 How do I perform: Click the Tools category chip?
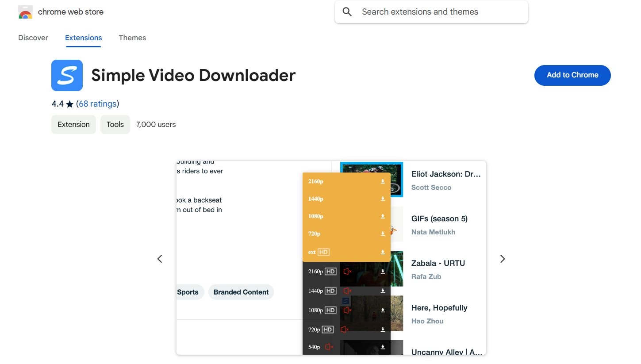click(x=115, y=125)
